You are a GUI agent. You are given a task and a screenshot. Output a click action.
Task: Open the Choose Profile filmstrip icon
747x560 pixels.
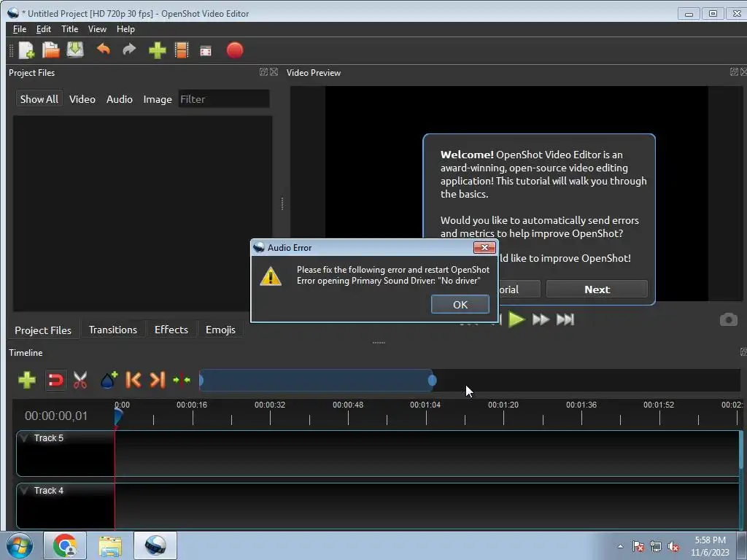click(182, 50)
